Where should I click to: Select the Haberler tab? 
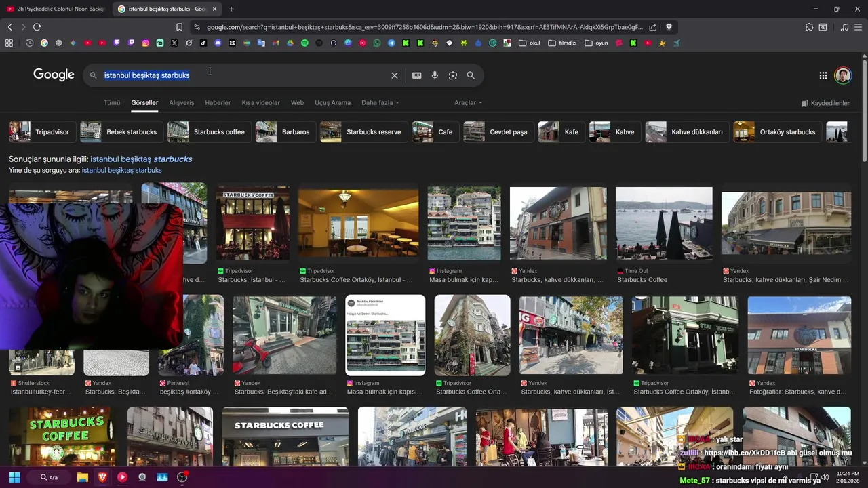(x=218, y=103)
